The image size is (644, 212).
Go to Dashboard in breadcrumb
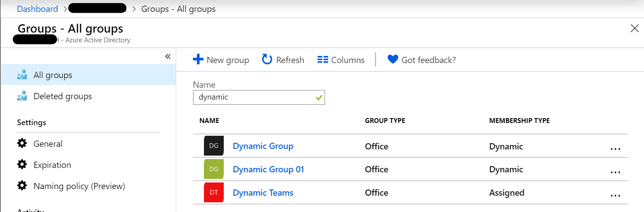tap(37, 9)
